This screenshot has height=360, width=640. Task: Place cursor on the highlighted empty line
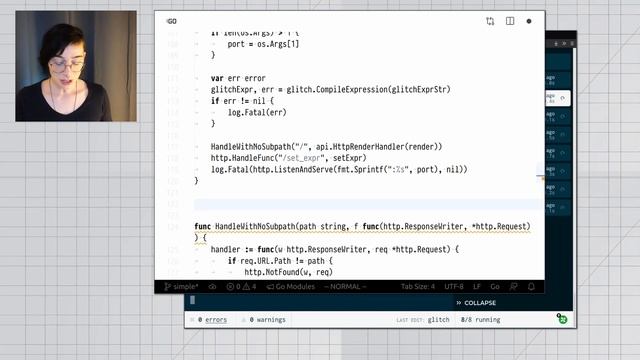coord(369,204)
